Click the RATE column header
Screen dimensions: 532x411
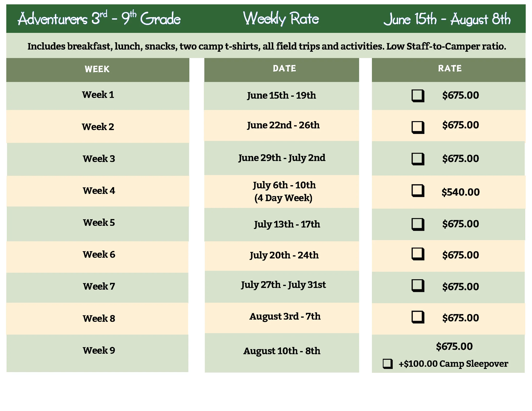click(450, 68)
